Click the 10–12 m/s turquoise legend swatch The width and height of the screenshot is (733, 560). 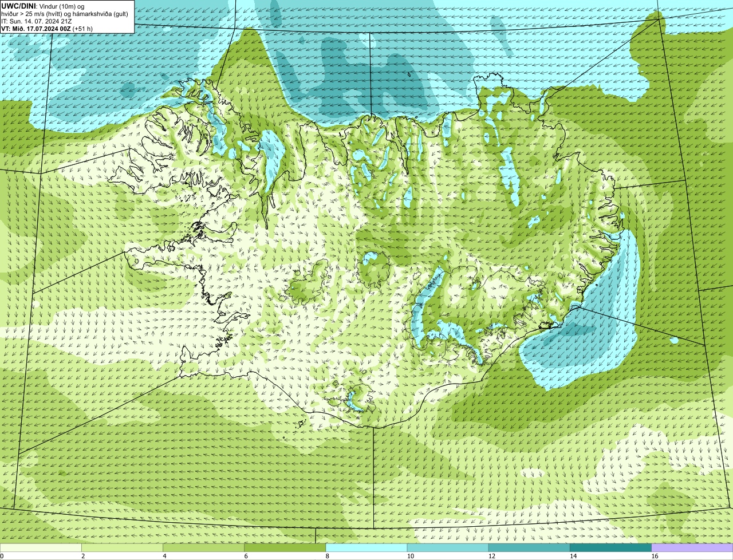[448, 547]
